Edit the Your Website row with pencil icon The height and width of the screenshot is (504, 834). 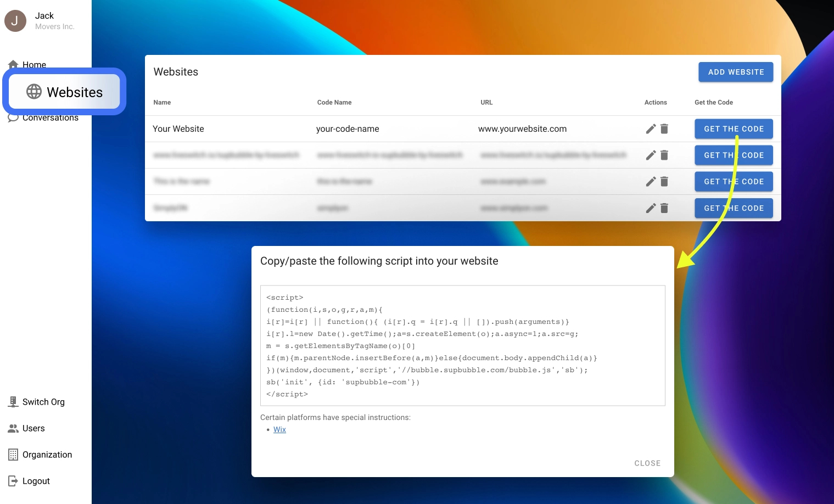pos(651,129)
